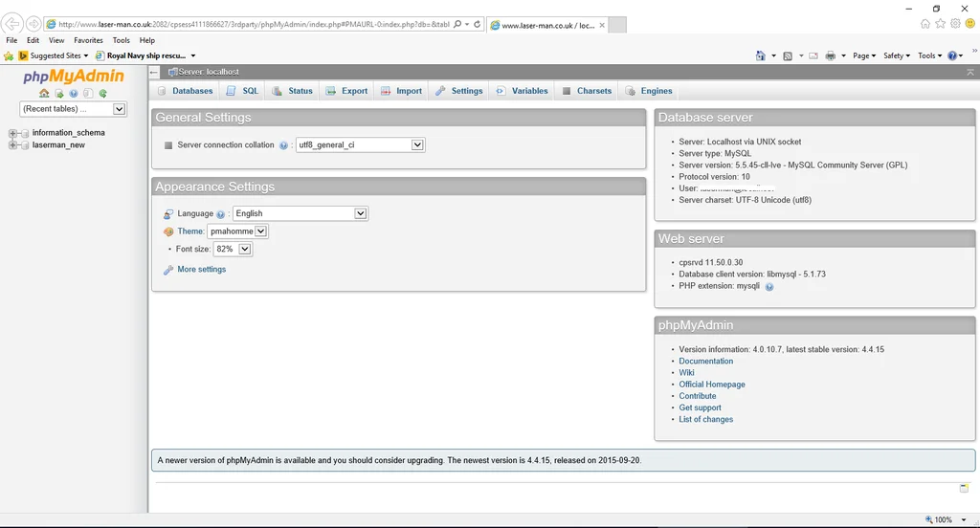980x528 pixels.
Task: Click the More settings link
Action: pos(201,270)
